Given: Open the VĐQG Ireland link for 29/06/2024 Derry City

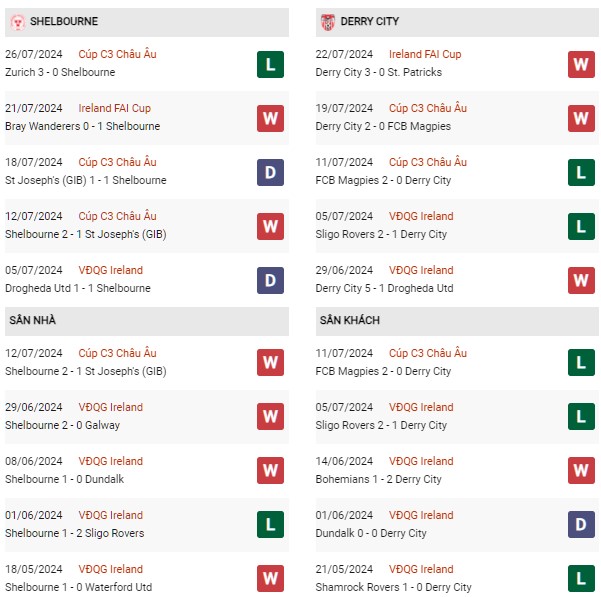Looking at the screenshot, I should pos(421,270).
